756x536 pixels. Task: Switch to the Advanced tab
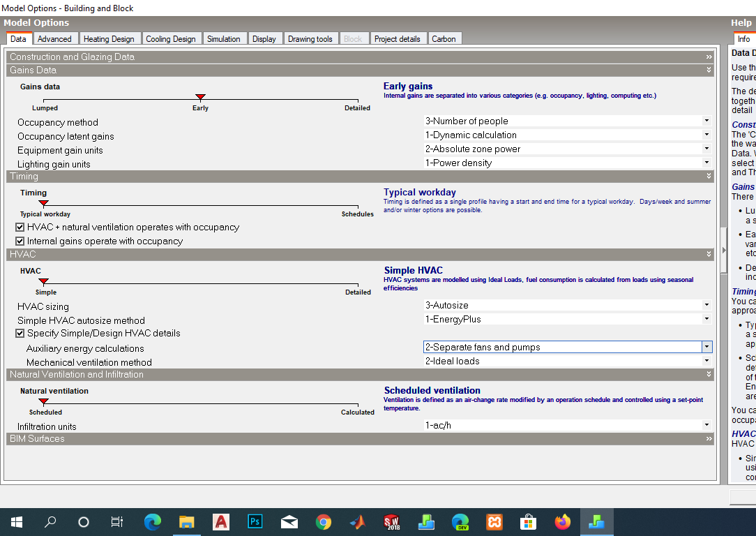pyautogui.click(x=54, y=39)
